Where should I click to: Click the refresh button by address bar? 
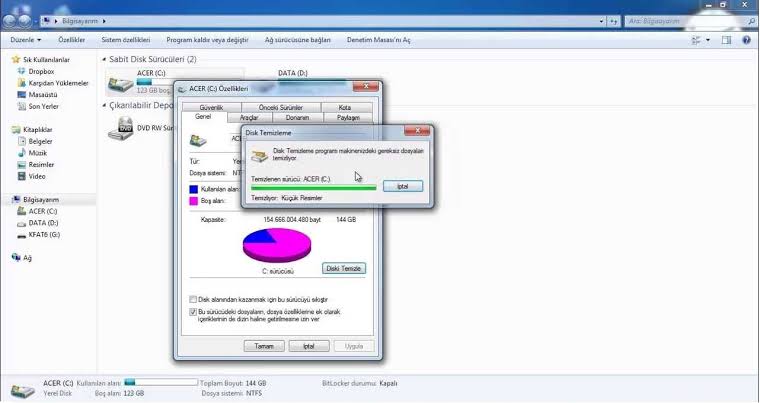point(614,21)
